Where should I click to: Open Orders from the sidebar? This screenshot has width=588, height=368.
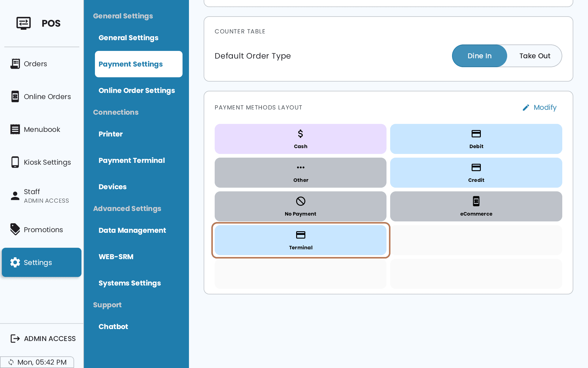point(42,64)
